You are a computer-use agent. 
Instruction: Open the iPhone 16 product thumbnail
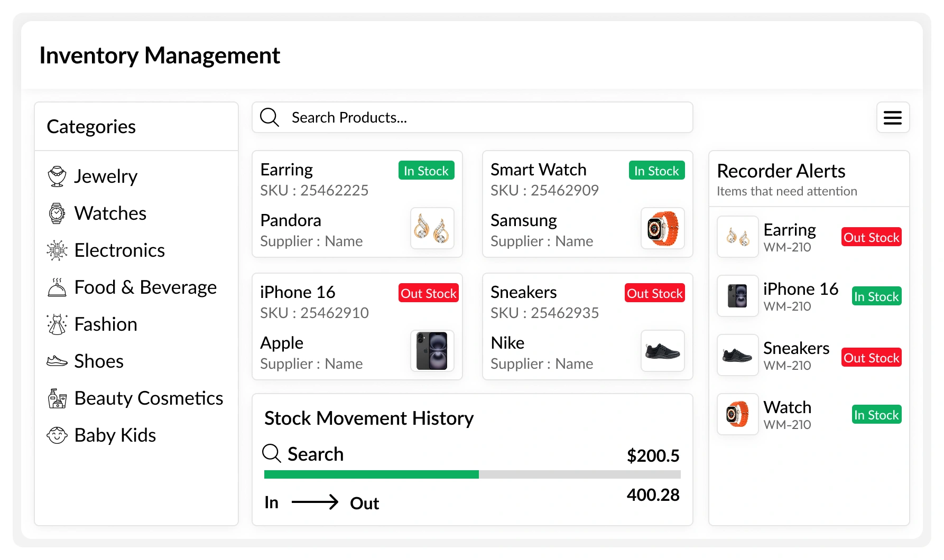coord(432,351)
